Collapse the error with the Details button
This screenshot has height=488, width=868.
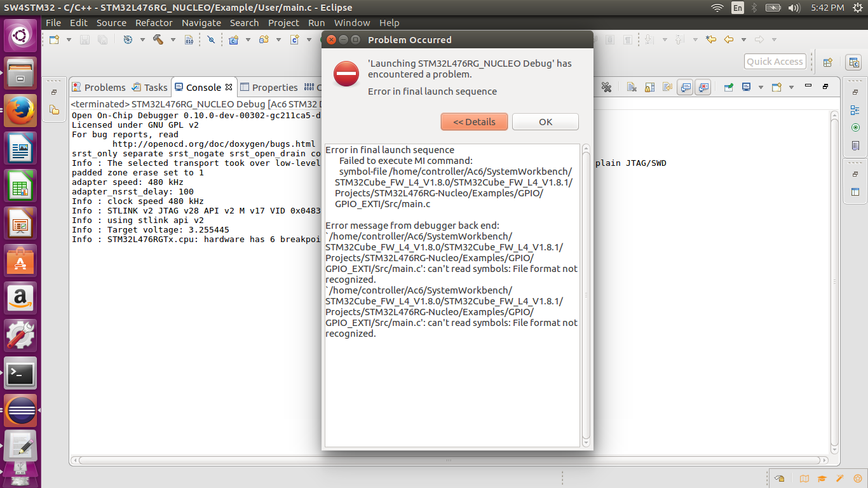474,122
